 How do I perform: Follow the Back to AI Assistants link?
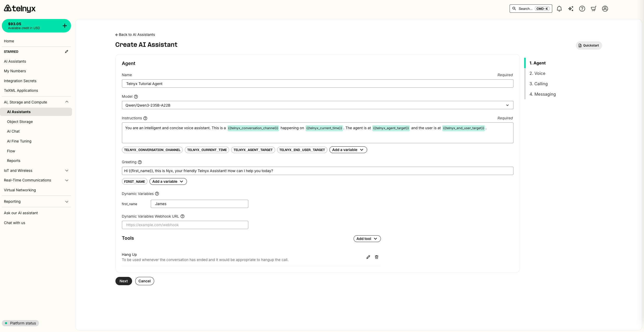[135, 34]
